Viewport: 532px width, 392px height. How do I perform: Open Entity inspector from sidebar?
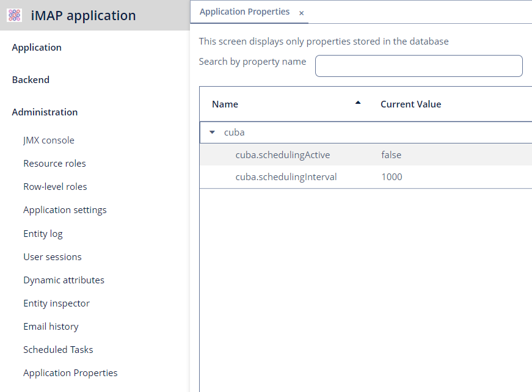(56, 303)
